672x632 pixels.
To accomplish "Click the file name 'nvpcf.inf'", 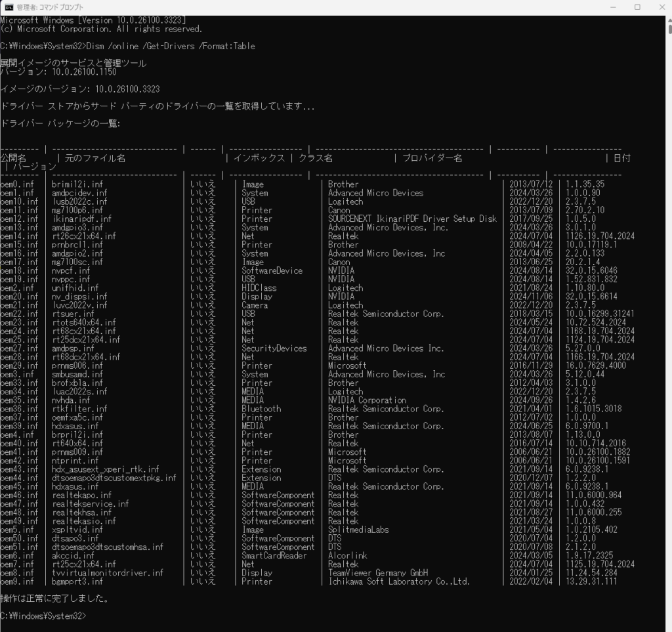I will point(71,271).
